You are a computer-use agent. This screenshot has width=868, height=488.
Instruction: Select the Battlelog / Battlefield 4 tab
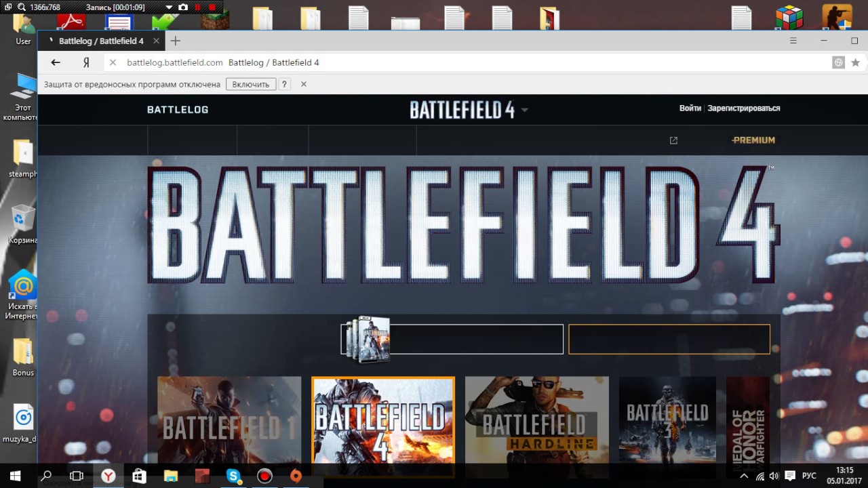click(101, 41)
